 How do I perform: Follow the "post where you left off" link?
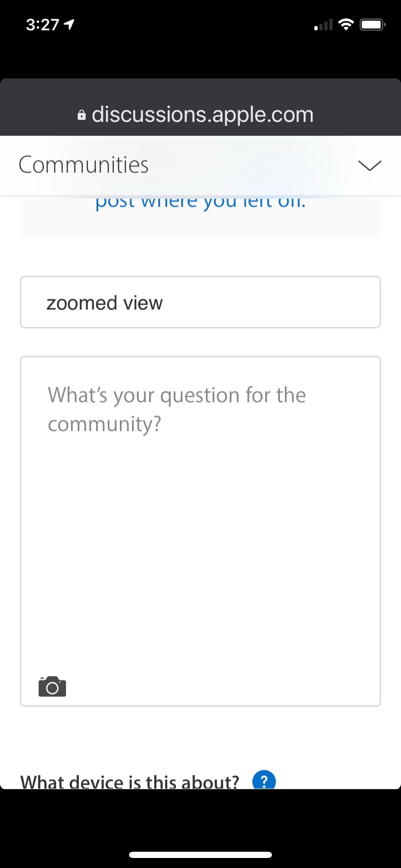click(200, 203)
